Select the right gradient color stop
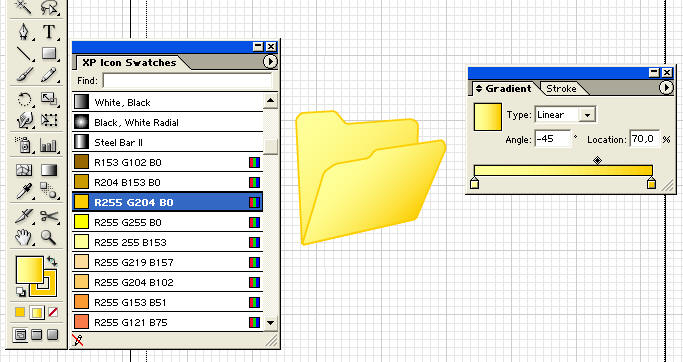Image resolution: width=683 pixels, height=362 pixels. click(x=651, y=183)
